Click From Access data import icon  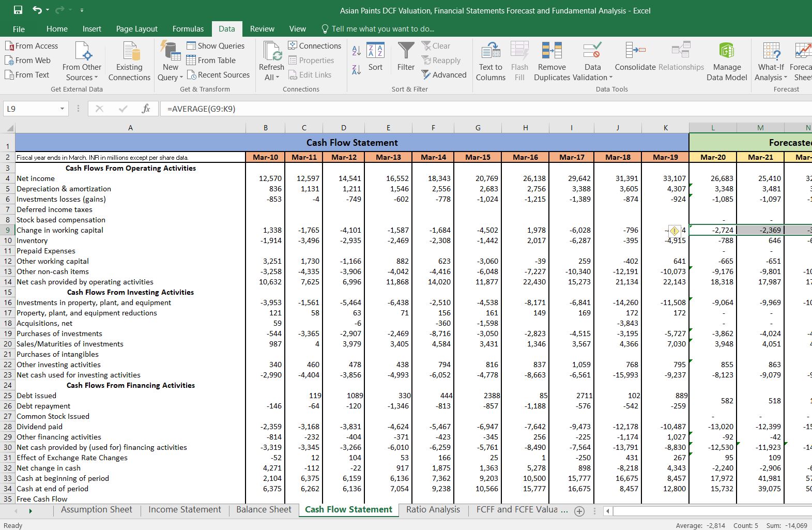(x=32, y=46)
